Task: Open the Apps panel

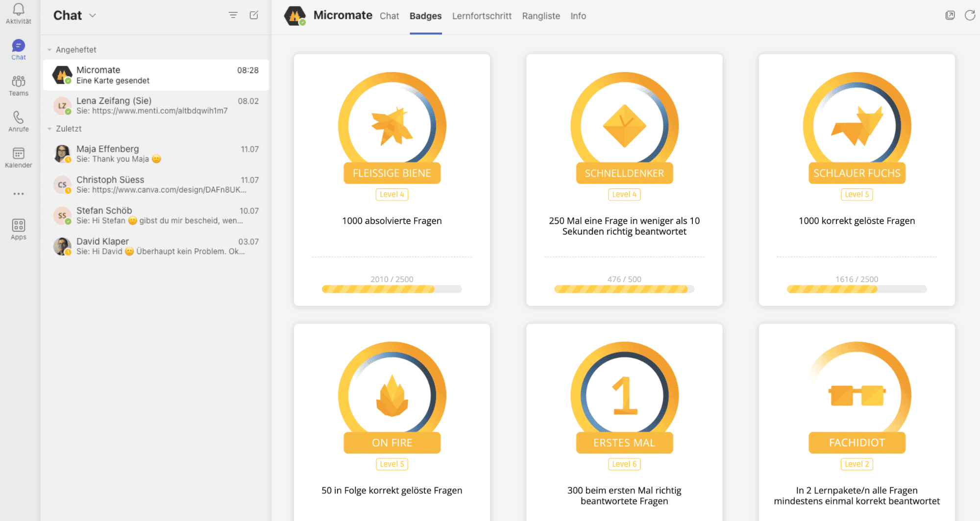Action: click(18, 228)
